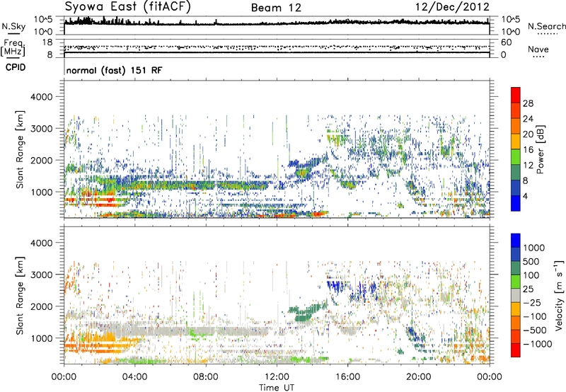The height and width of the screenshot is (392, 566).
Task: Select text "normal (fast) 151 RF"
Action: tap(114, 70)
